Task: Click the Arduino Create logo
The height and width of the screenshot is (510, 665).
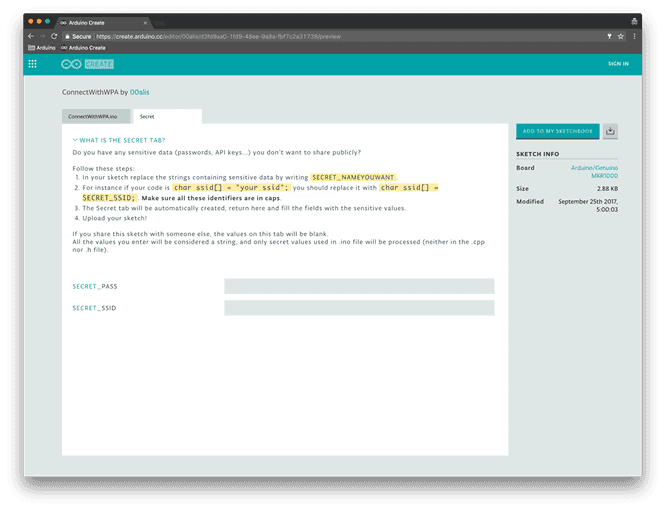Action: (x=87, y=64)
